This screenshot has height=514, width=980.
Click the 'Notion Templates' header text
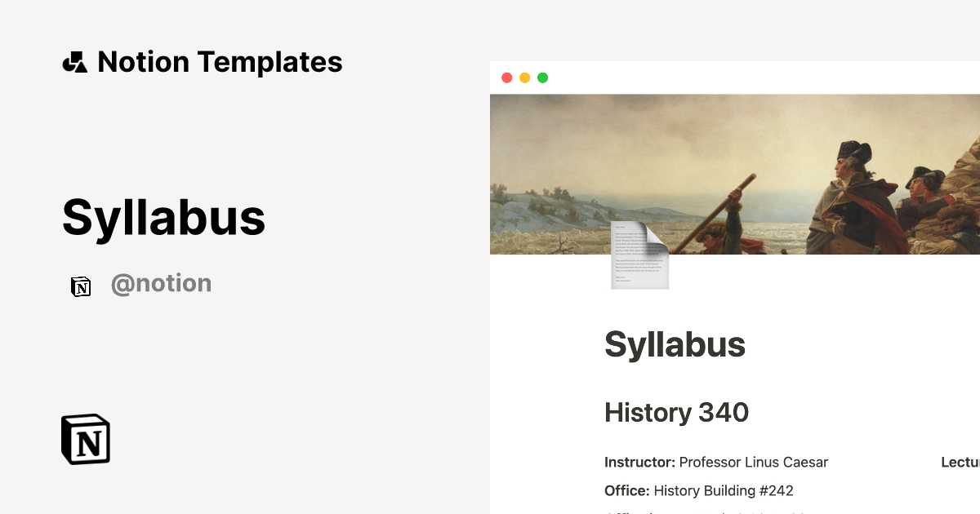point(220,61)
